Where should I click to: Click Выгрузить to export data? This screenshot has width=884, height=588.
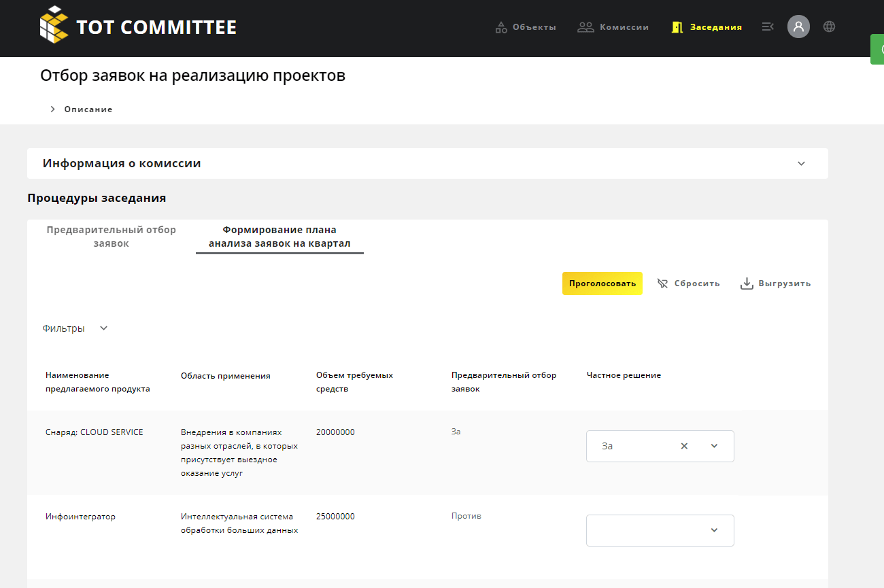point(775,283)
